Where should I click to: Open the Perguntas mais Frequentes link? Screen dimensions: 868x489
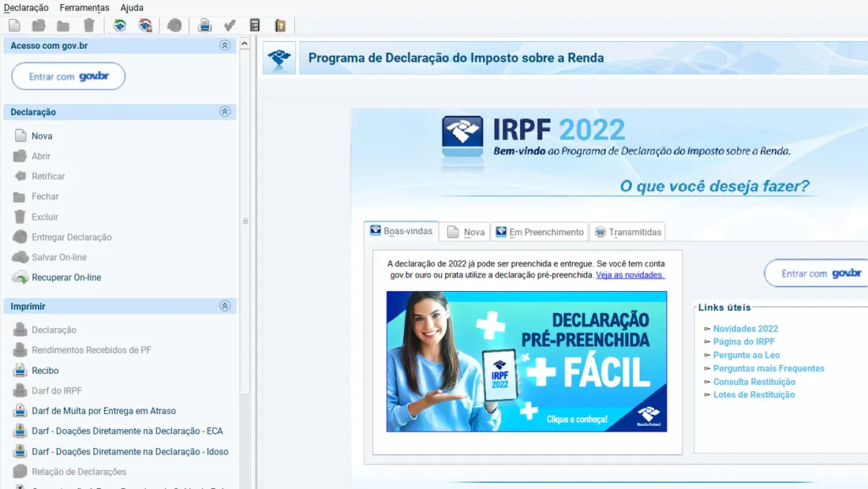point(769,368)
